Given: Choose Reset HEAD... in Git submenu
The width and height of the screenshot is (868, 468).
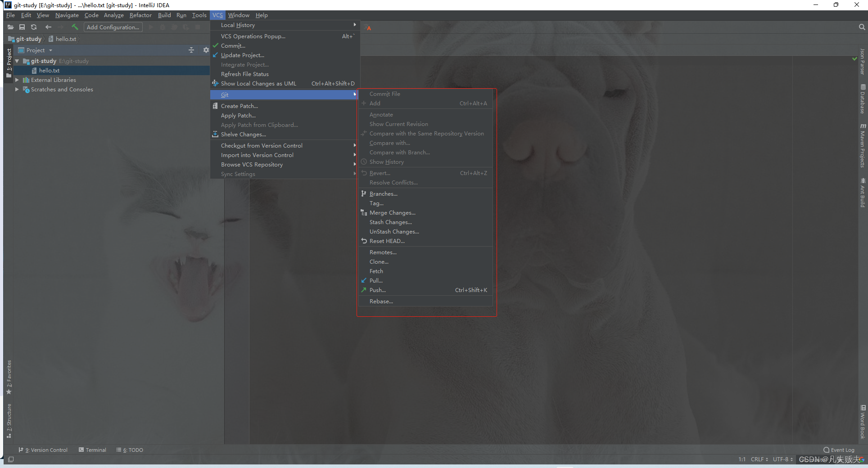Looking at the screenshot, I should (425, 241).
